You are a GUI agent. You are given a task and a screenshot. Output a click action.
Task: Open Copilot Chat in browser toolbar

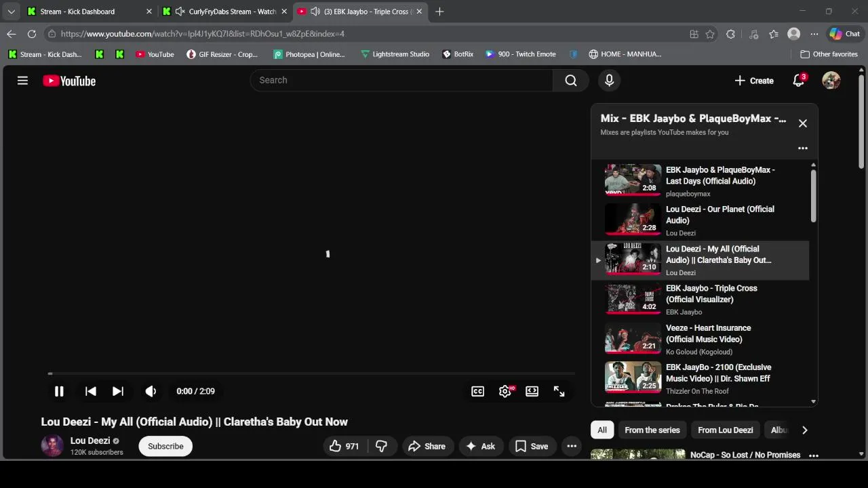pos(845,34)
